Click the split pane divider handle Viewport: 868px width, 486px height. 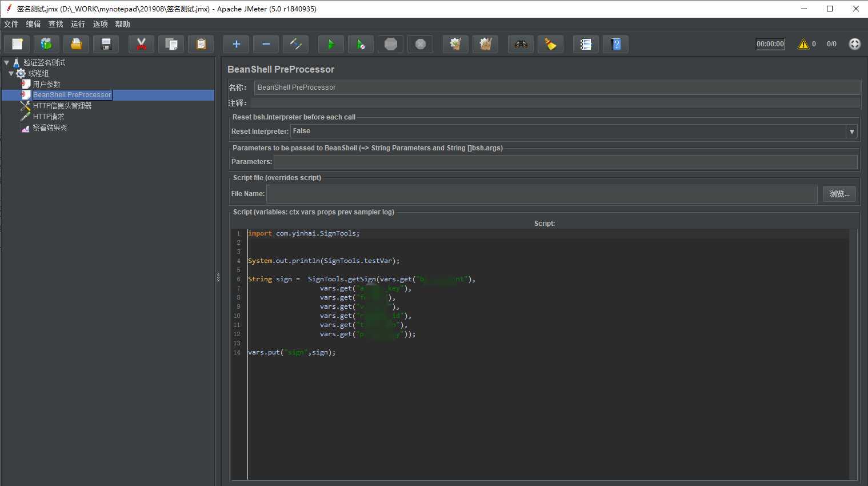(218, 278)
